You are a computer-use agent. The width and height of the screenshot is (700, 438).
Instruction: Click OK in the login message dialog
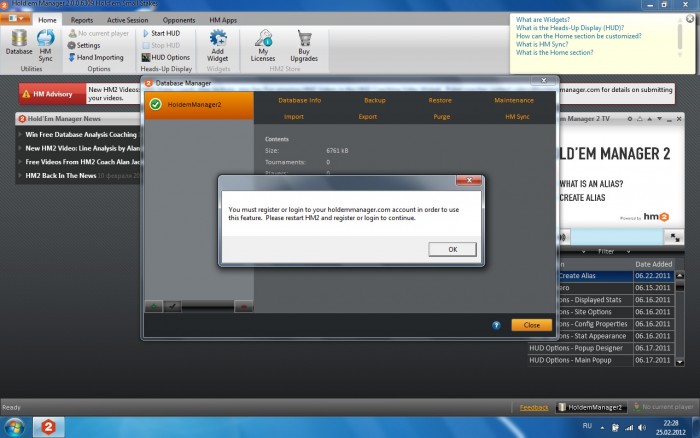452,249
